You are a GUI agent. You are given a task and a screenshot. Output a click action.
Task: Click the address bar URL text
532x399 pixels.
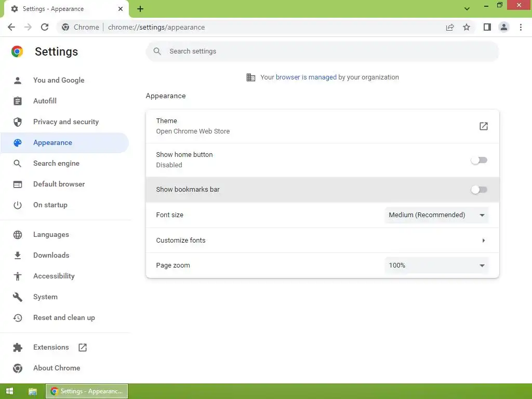[x=156, y=27]
